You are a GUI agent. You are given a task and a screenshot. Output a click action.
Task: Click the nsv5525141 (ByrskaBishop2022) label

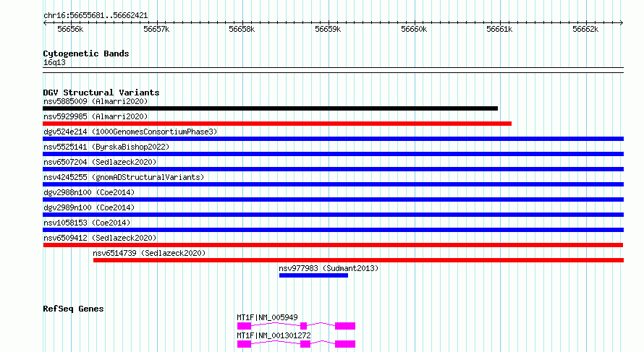(106, 147)
